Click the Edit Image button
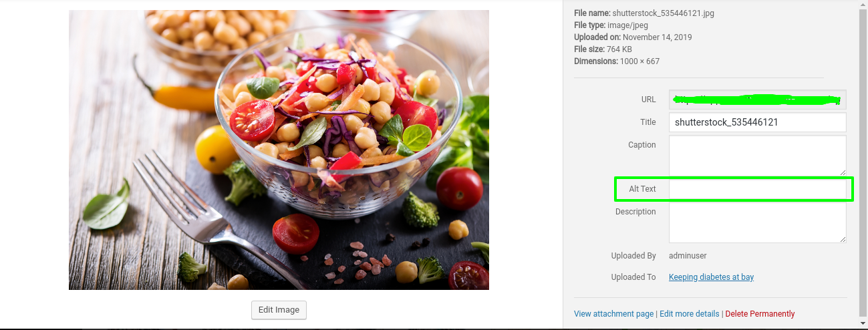868x330 pixels. [x=279, y=310]
